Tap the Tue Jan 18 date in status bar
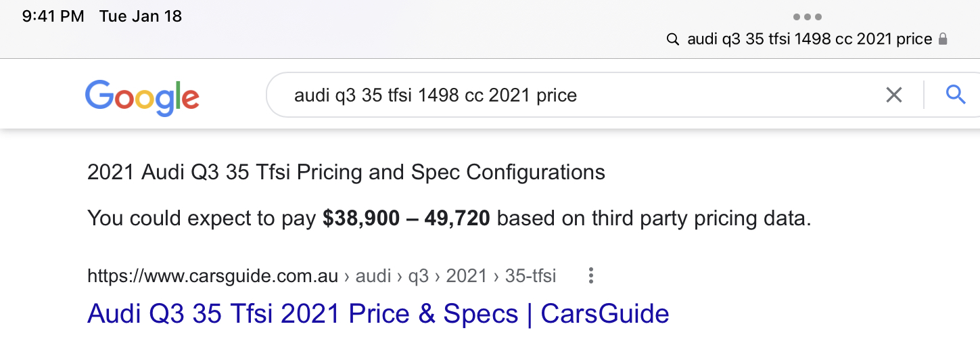This screenshot has width=980, height=341. click(x=141, y=16)
